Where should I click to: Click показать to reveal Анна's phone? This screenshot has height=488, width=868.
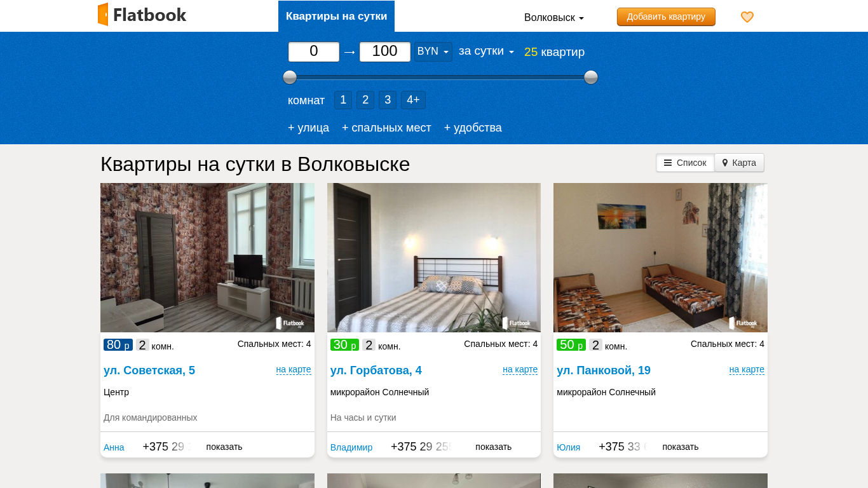pos(224,447)
